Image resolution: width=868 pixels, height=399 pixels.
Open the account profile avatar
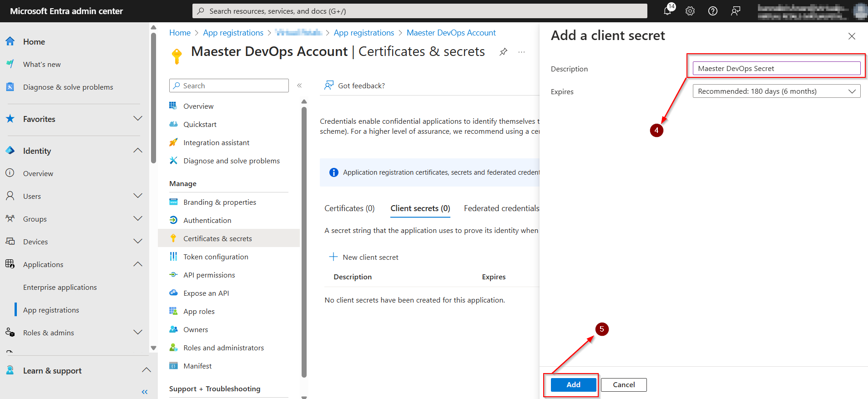[860, 11]
